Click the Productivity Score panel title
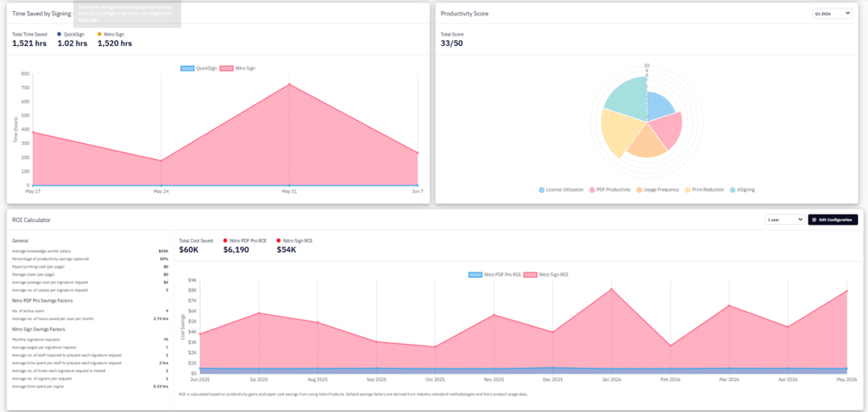868x412 pixels. [x=465, y=14]
